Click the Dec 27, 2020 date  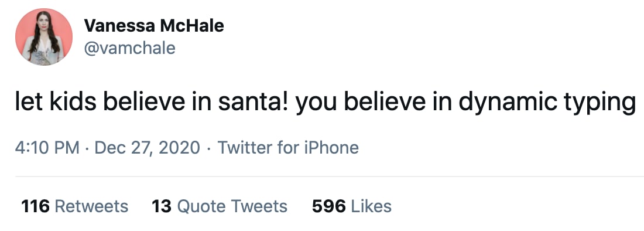[147, 148]
